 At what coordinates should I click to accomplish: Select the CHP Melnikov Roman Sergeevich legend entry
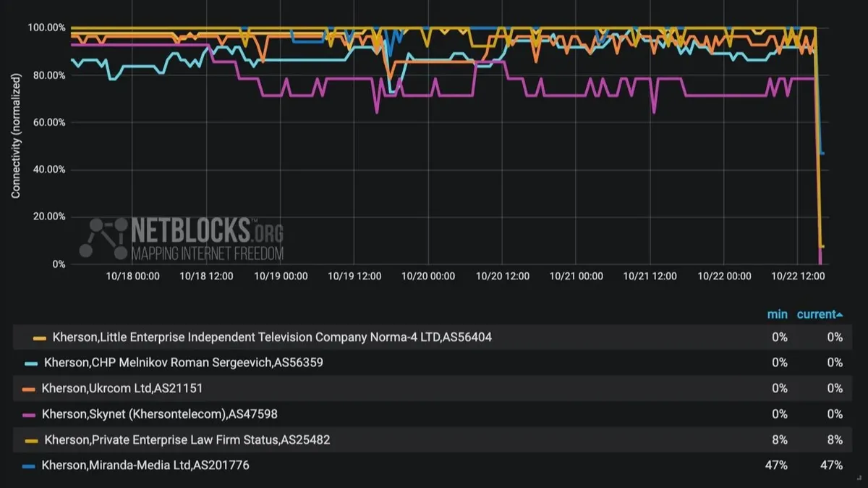pyautogui.click(x=183, y=362)
